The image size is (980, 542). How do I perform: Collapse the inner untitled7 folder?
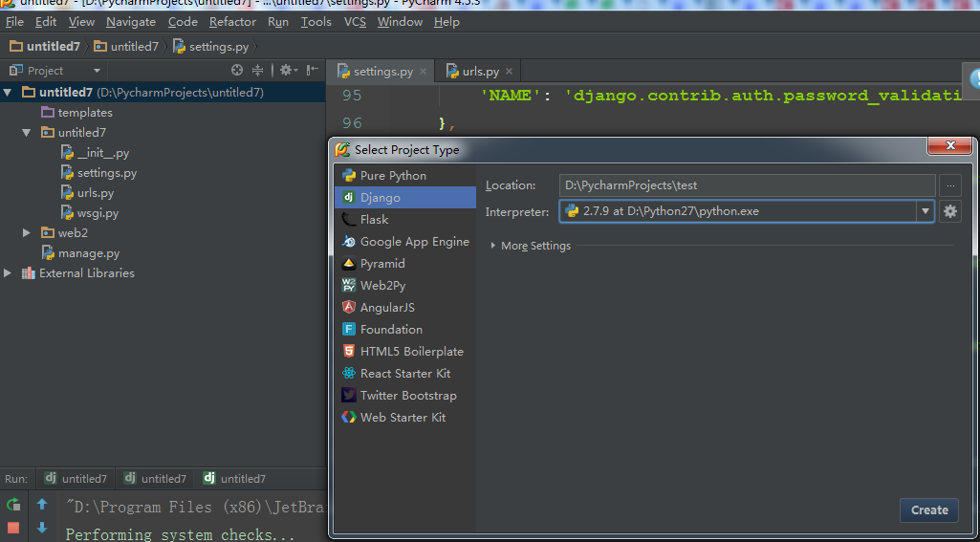point(26,133)
